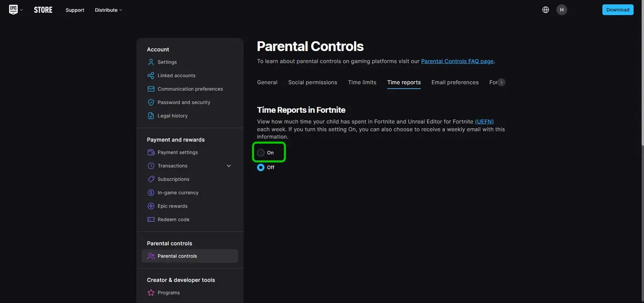This screenshot has width=644, height=303.
Task: Click the Epic rewards icon
Action: pyautogui.click(x=151, y=206)
